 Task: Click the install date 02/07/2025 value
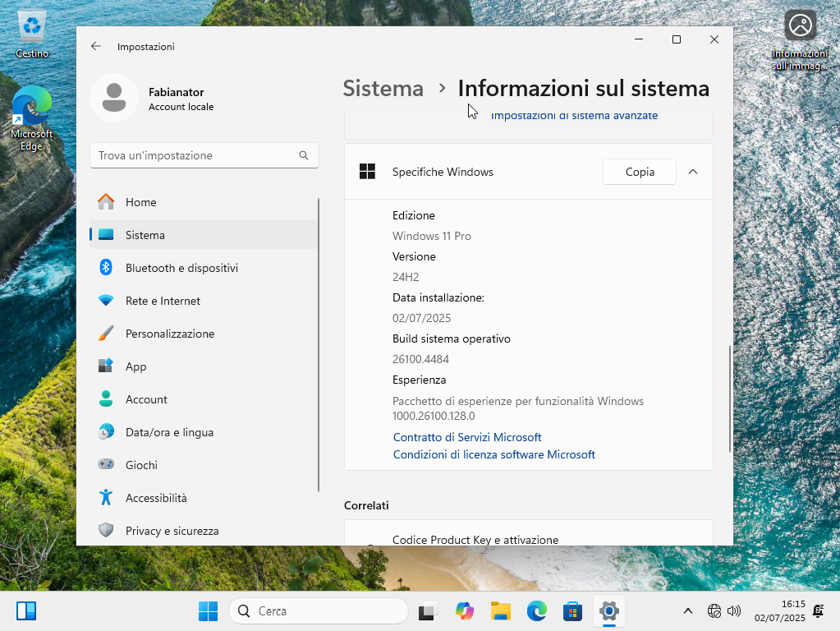pos(421,318)
